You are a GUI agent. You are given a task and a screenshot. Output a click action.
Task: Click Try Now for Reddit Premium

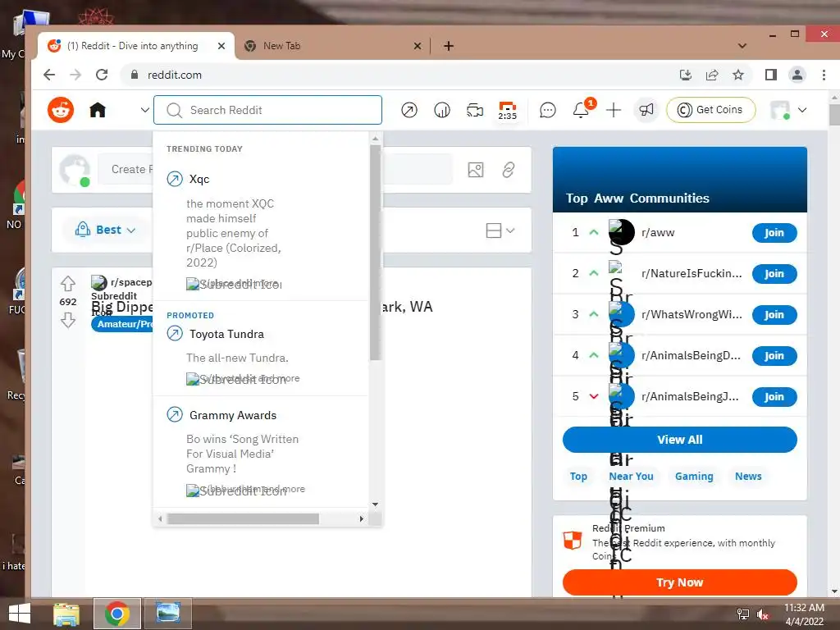tap(679, 582)
